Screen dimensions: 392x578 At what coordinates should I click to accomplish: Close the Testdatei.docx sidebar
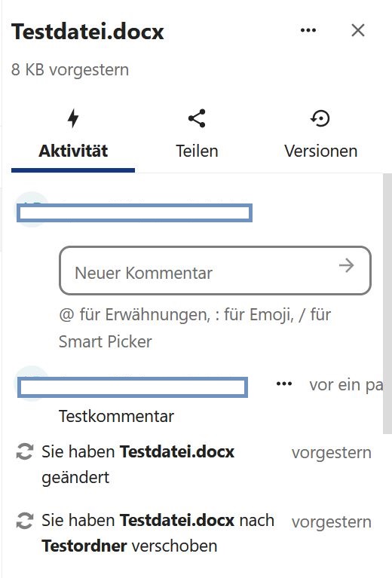point(358,30)
